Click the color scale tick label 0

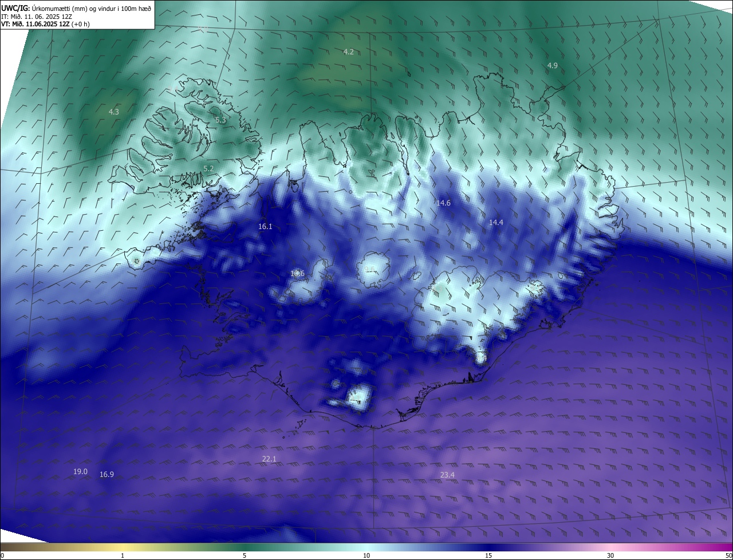coord(2,555)
